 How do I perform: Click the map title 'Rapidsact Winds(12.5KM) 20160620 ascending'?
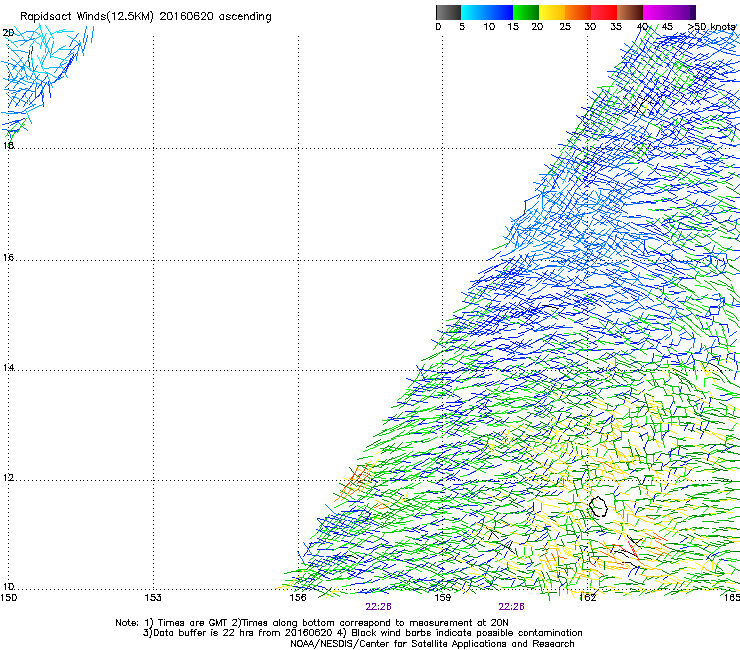[146, 17]
